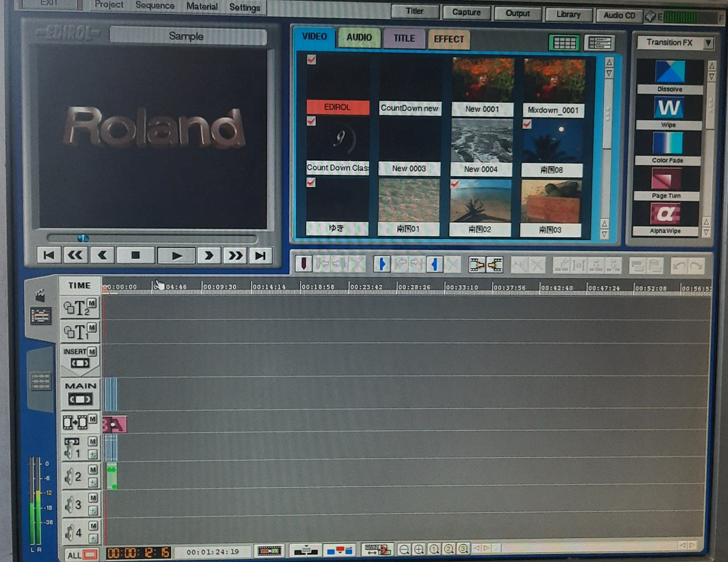Mute audio track 2 with M button

tap(93, 470)
